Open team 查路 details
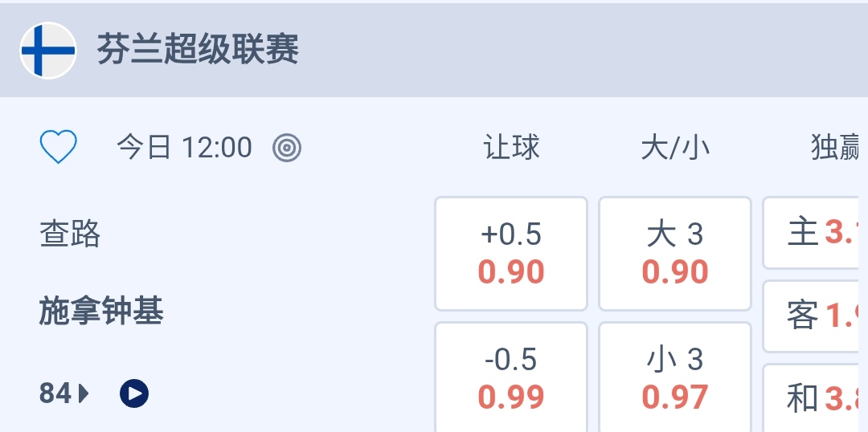This screenshot has height=432, width=868. (x=71, y=234)
